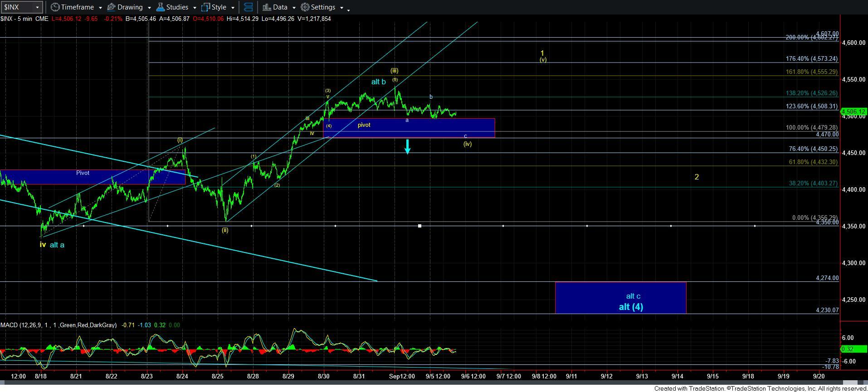Click the Settings gear icon

(x=305, y=7)
